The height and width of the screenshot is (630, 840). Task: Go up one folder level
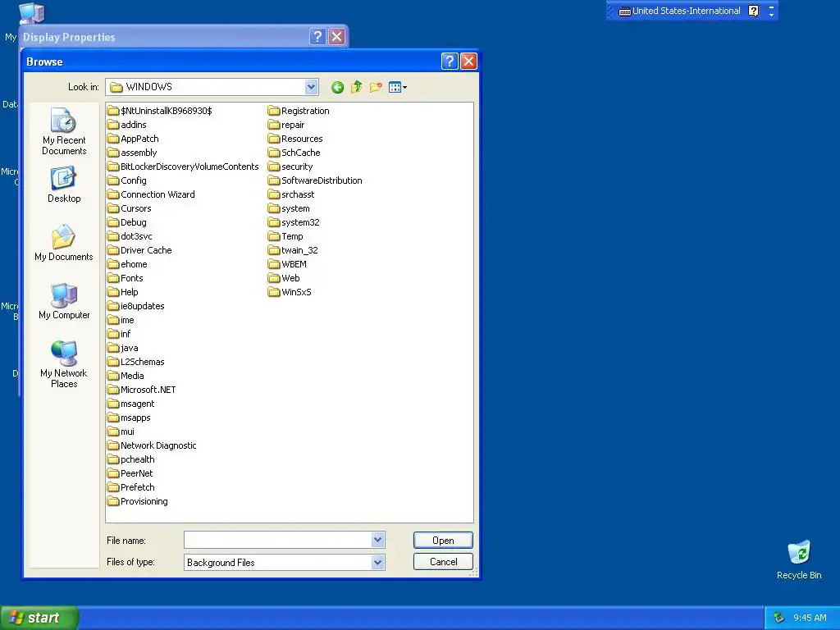click(356, 87)
